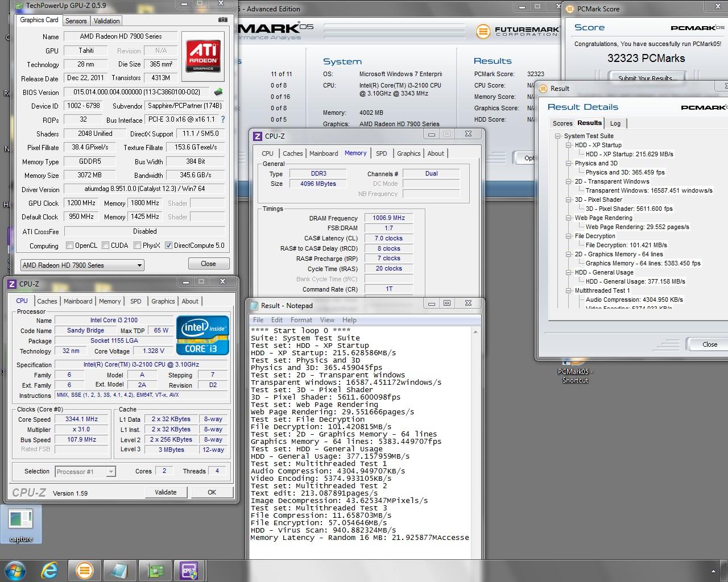
Task: Open the Notepad Format menu
Action: point(301,320)
